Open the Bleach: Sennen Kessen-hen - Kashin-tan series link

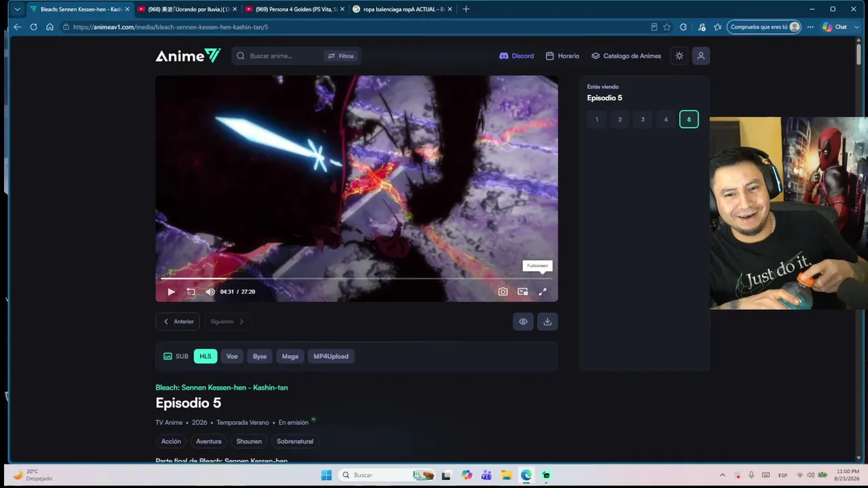(x=222, y=388)
